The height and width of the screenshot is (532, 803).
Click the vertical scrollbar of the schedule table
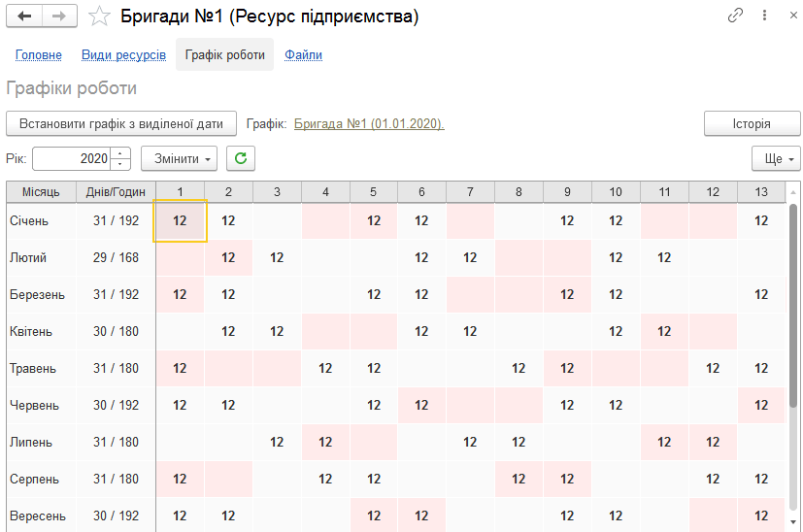[x=793, y=305]
